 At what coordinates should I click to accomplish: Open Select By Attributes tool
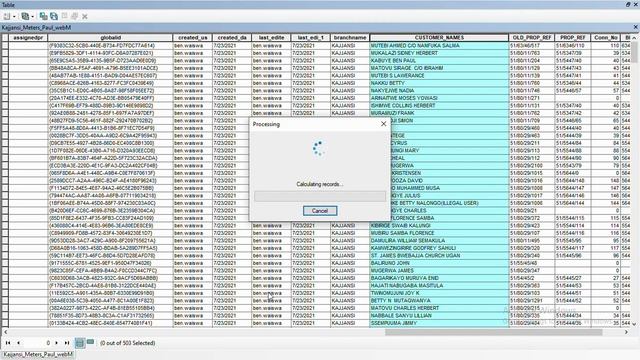43,16
